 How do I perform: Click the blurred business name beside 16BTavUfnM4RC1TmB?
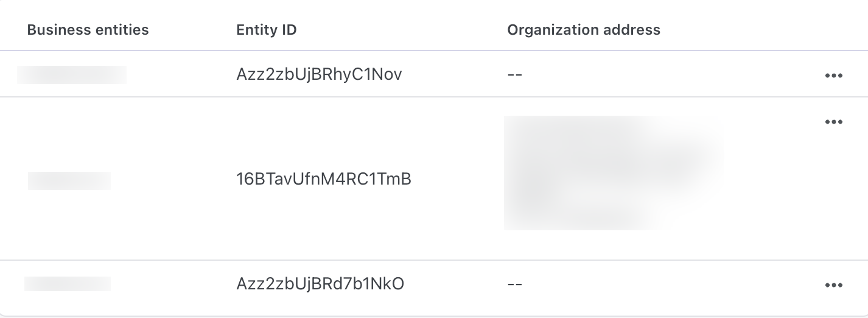[x=69, y=180]
